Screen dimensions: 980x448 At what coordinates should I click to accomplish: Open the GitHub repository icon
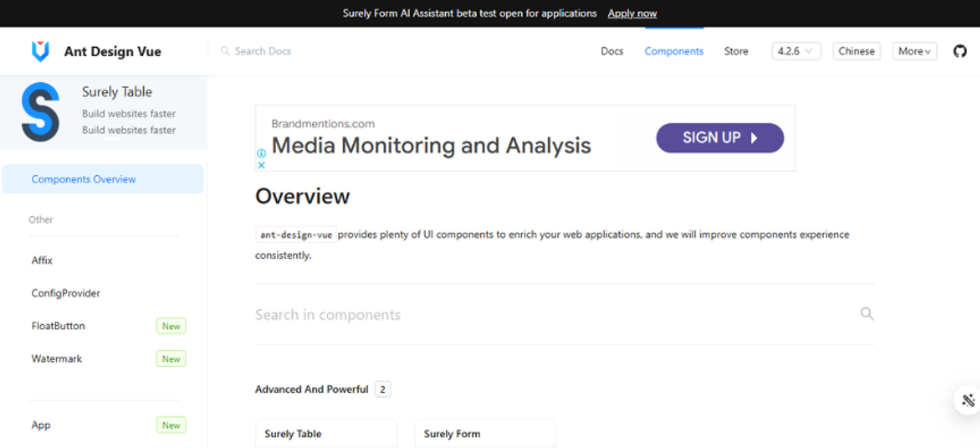coord(960,51)
